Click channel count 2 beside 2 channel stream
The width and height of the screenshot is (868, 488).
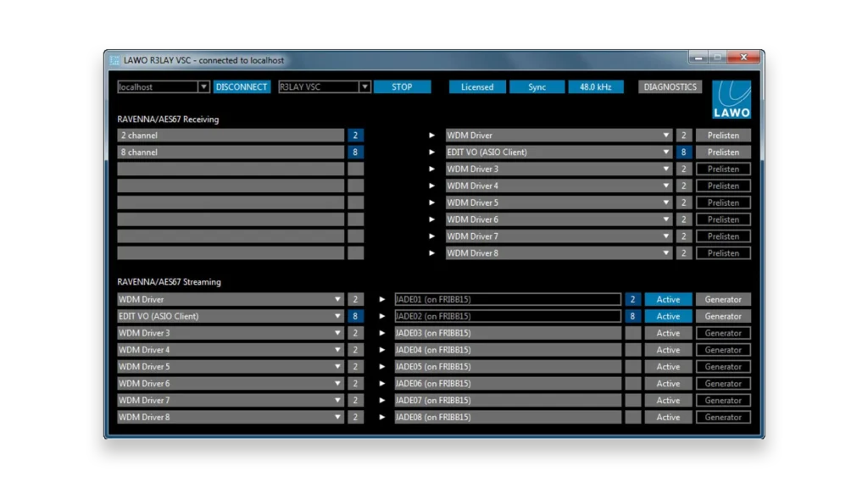[x=355, y=136]
